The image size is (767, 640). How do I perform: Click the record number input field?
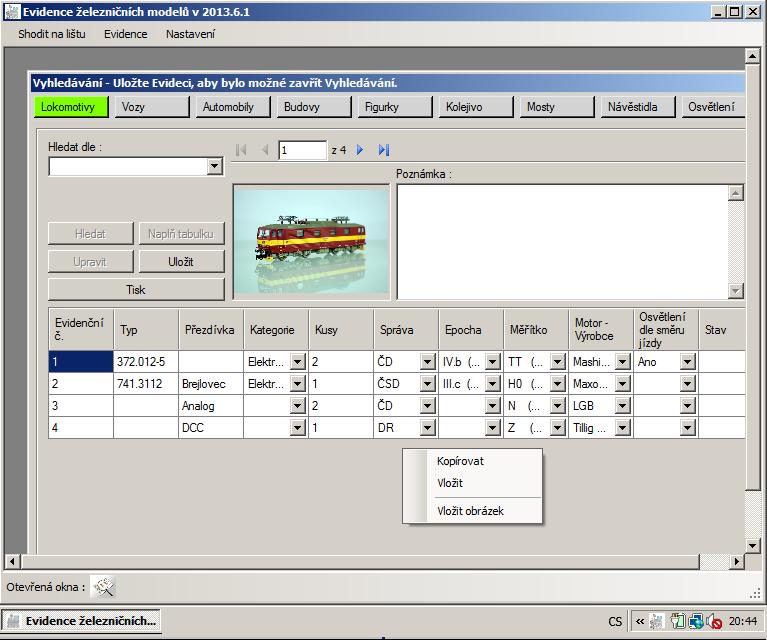pos(302,150)
